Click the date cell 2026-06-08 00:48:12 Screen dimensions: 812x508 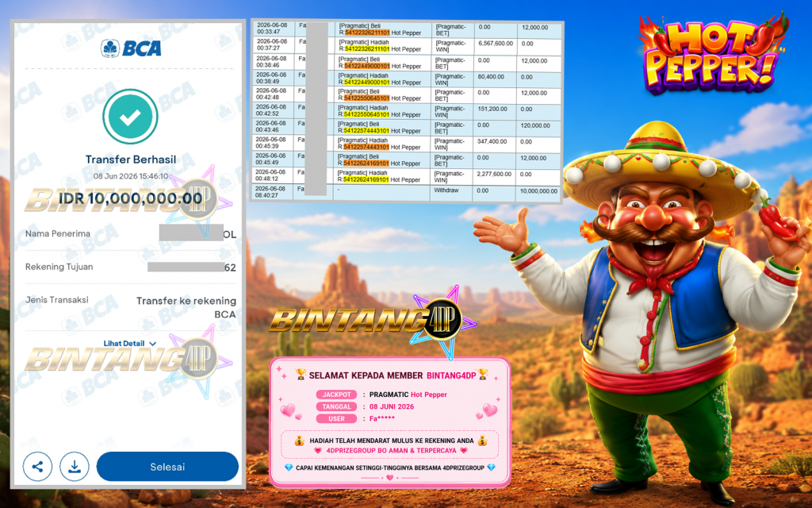point(274,175)
